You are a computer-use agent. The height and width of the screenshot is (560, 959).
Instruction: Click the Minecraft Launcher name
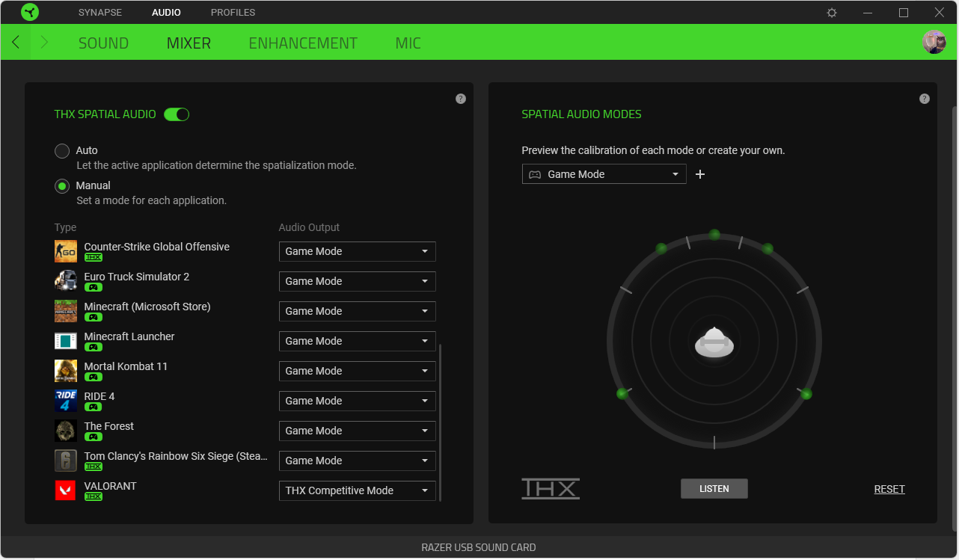pos(129,336)
